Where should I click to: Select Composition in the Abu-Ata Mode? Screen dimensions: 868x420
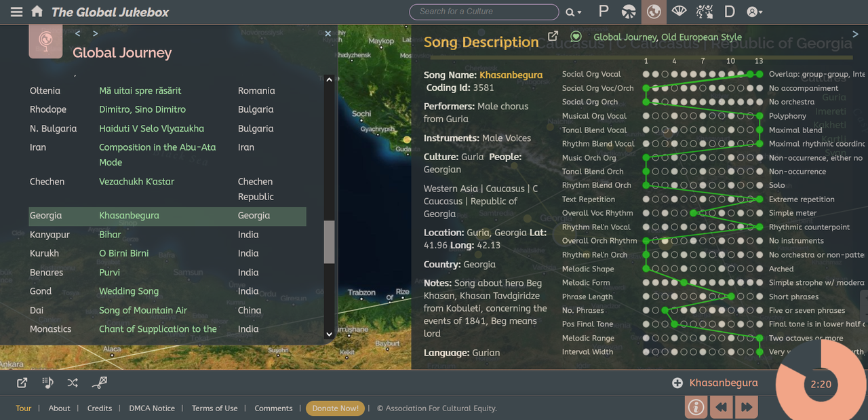click(157, 155)
